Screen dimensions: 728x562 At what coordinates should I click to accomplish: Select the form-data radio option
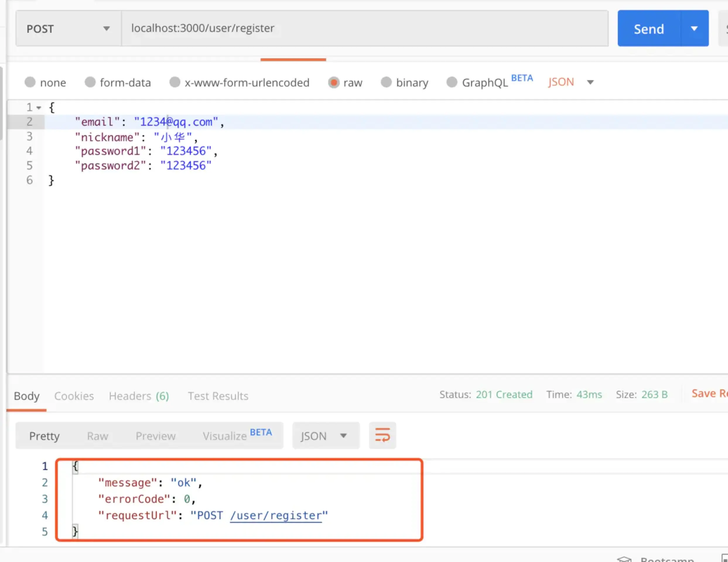90,82
